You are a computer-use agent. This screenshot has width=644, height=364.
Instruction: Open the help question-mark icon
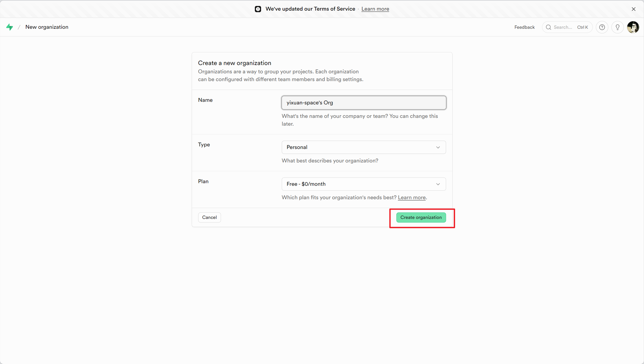(602, 27)
